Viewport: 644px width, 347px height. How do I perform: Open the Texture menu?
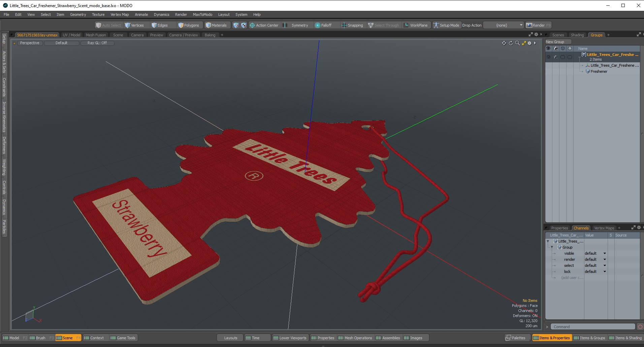click(x=98, y=14)
